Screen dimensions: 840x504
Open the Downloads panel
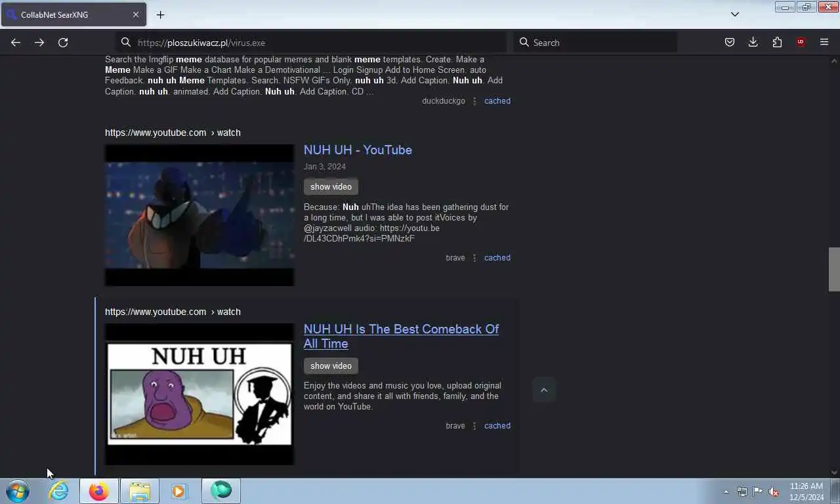[x=753, y=42]
